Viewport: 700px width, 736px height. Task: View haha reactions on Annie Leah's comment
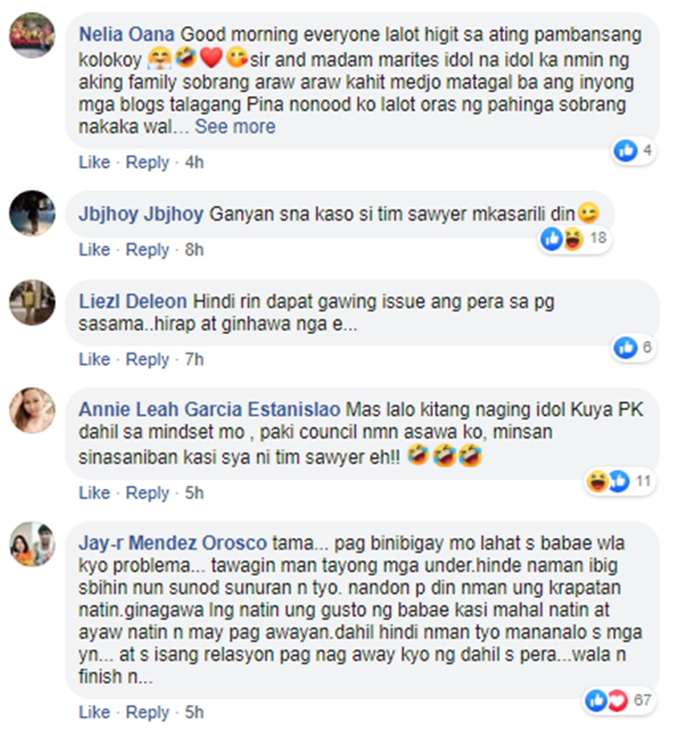[x=597, y=481]
